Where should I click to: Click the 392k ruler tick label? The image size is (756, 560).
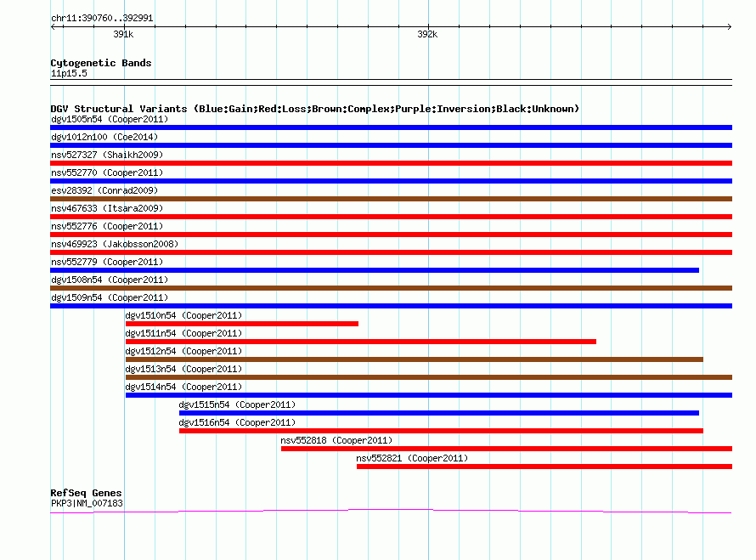pos(427,34)
